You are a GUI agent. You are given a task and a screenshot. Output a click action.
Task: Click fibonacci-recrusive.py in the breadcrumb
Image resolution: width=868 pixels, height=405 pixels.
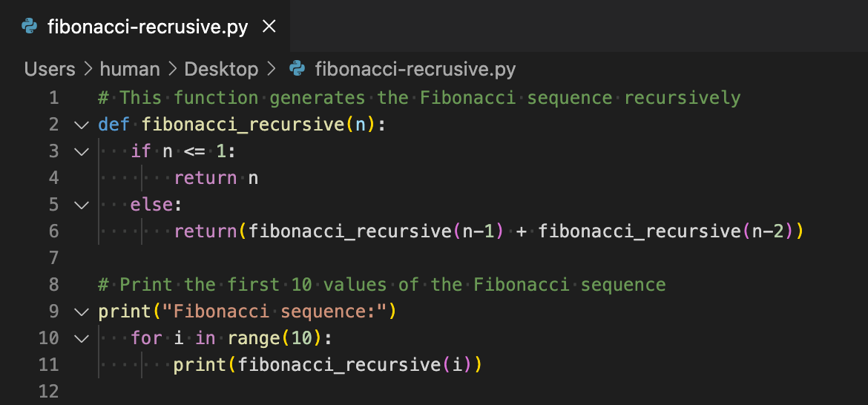[415, 69]
